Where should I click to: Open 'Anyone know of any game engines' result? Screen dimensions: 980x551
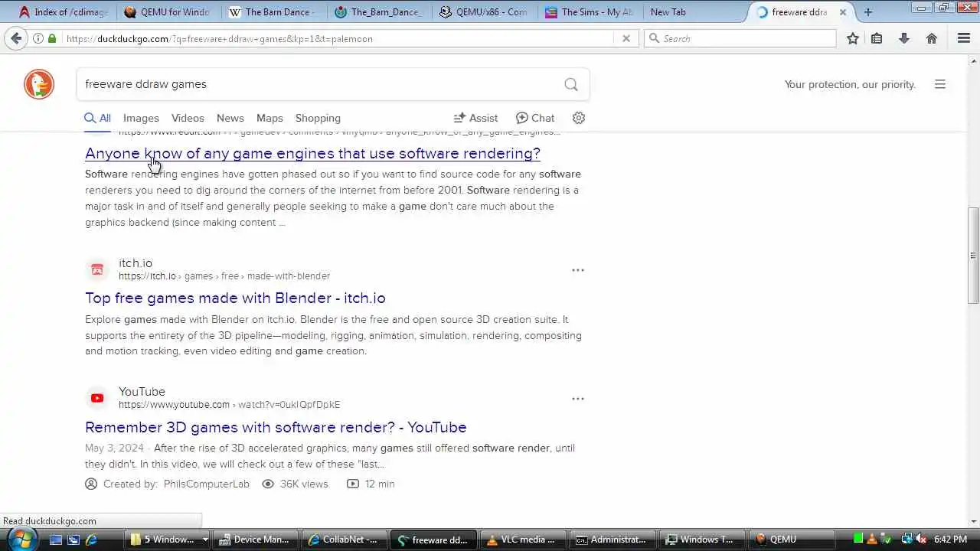(x=312, y=153)
